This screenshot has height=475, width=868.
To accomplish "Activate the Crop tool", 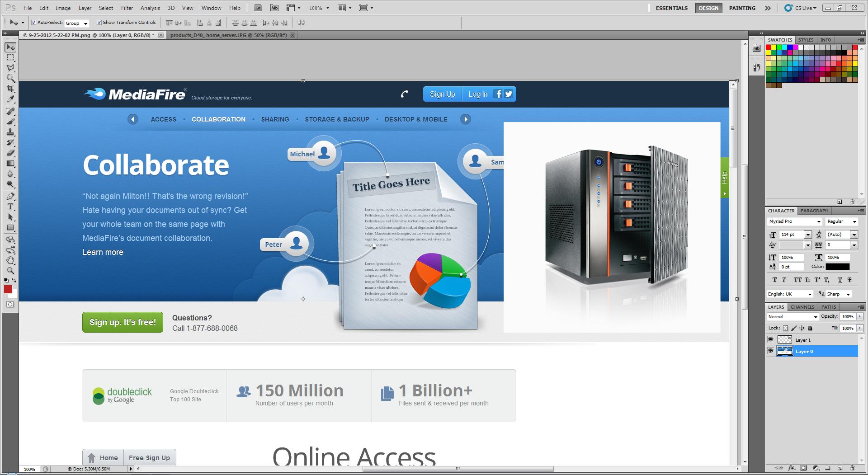I will pos(10,89).
